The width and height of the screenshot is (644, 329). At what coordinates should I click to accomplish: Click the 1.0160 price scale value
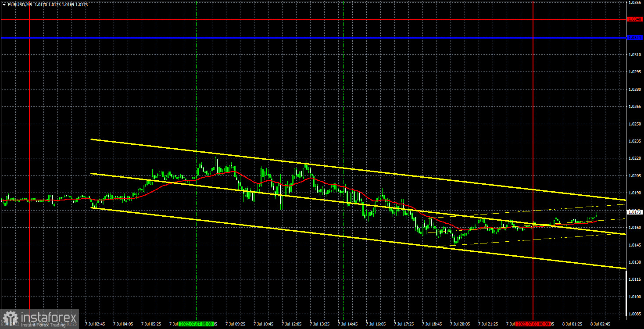pyautogui.click(x=635, y=227)
